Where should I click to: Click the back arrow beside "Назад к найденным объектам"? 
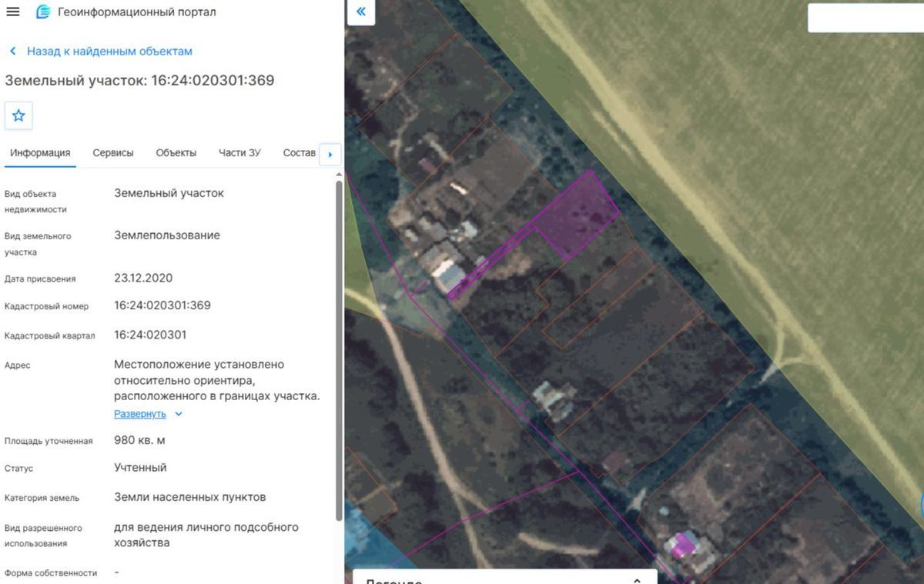point(12,52)
